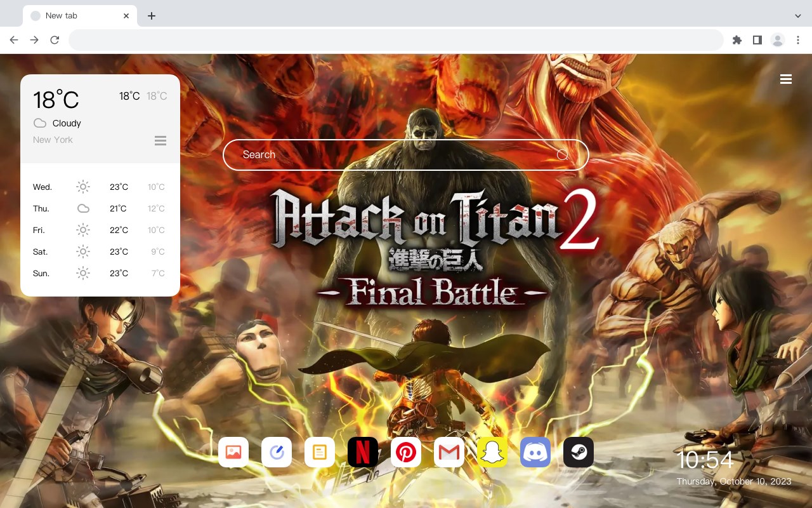Click the sunny icon for Wednesday
The image size is (812, 508).
[83, 187]
